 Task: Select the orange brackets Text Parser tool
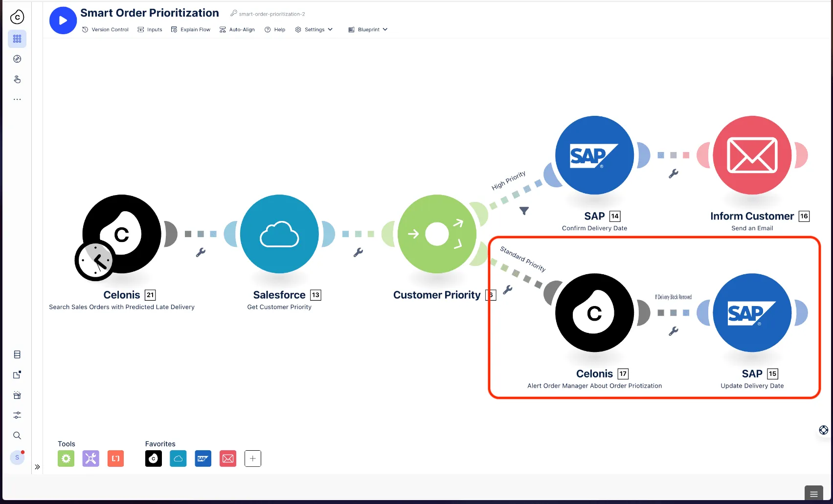(115, 459)
